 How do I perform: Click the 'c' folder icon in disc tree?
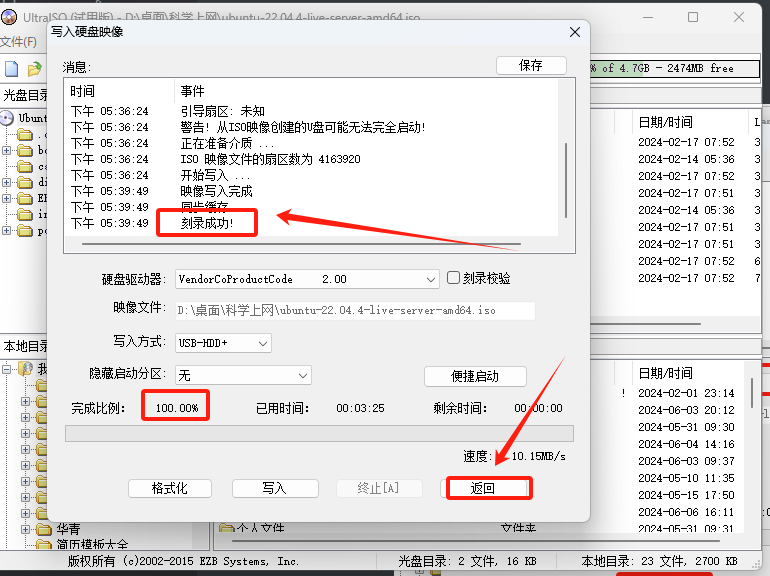click(x=25, y=166)
